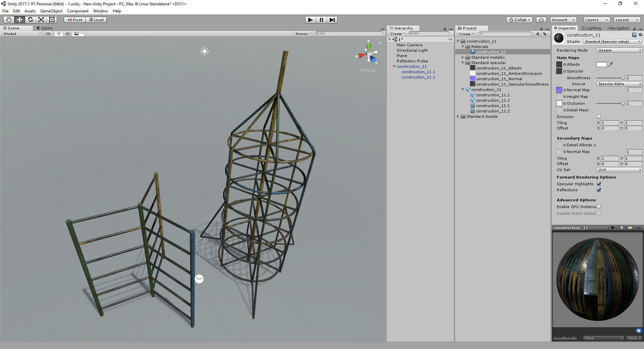The height and width of the screenshot is (349, 644).
Task: Open the File menu
Action: point(5,11)
